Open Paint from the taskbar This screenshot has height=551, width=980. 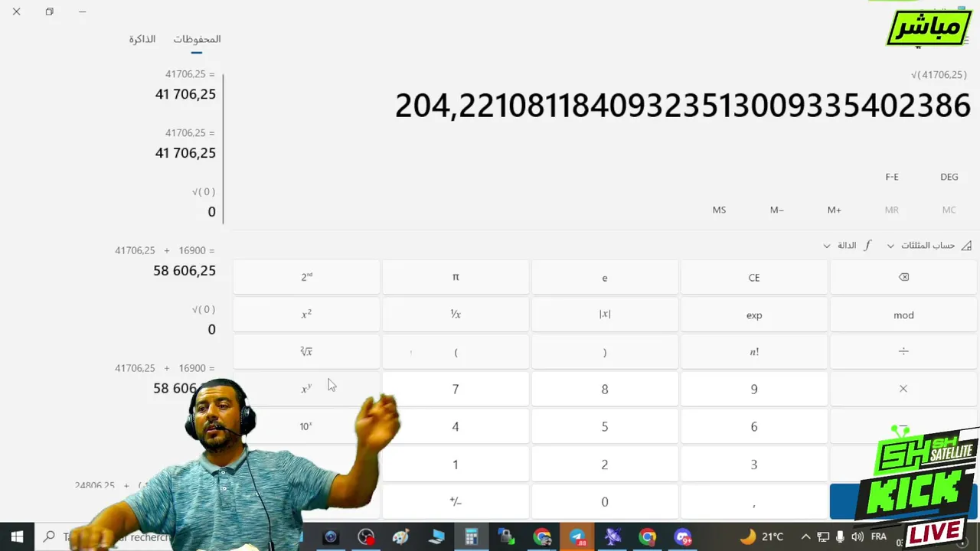click(x=400, y=537)
